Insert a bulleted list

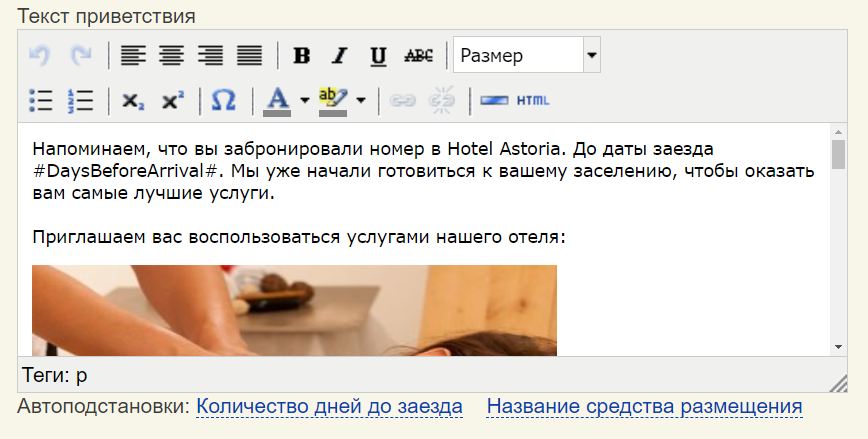click(41, 101)
